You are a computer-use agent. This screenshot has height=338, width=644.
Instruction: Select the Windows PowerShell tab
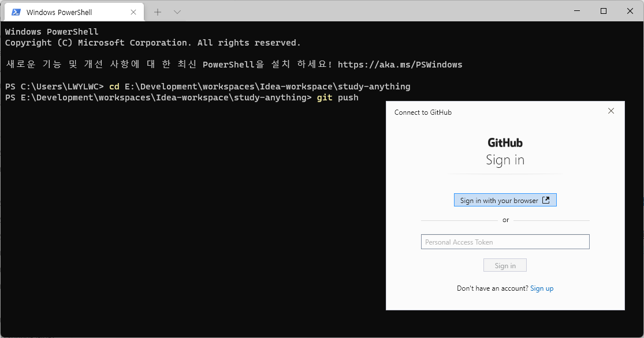pyautogui.click(x=74, y=12)
